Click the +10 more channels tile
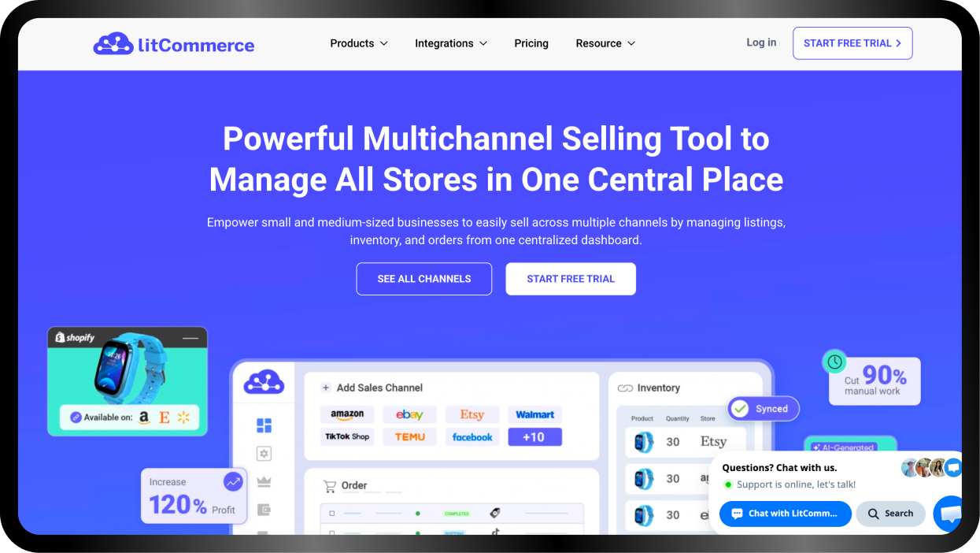The height and width of the screenshot is (553, 980). (x=535, y=436)
